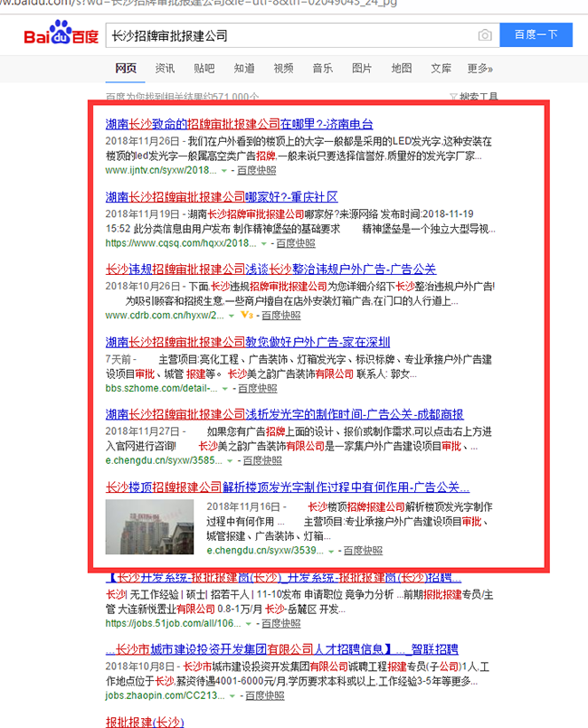This screenshot has height=728, width=588.
Task: Expand dropdown arrow beside bbs.szhome.com URL
Action: 224,389
